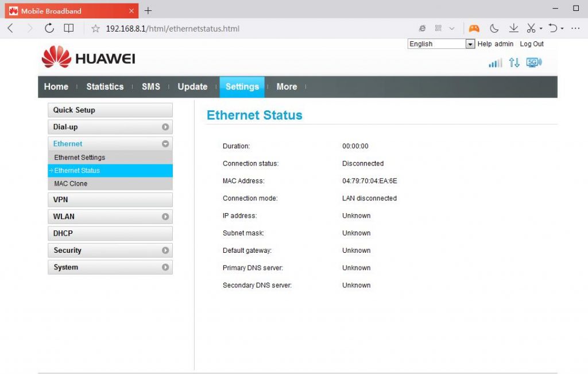The image size is (588, 374).
Task: Expand the WLAN section
Action: coord(110,217)
